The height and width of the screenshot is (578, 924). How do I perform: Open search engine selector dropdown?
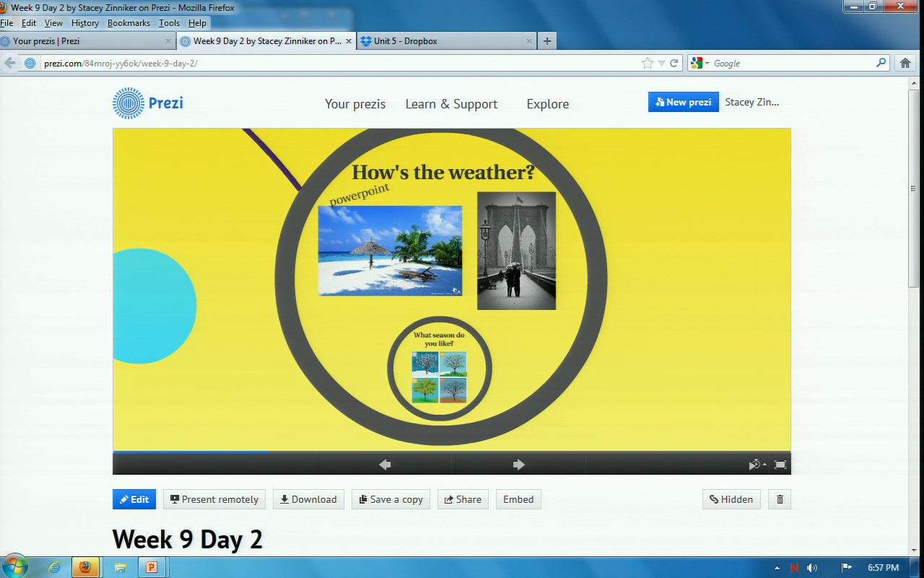click(x=699, y=64)
